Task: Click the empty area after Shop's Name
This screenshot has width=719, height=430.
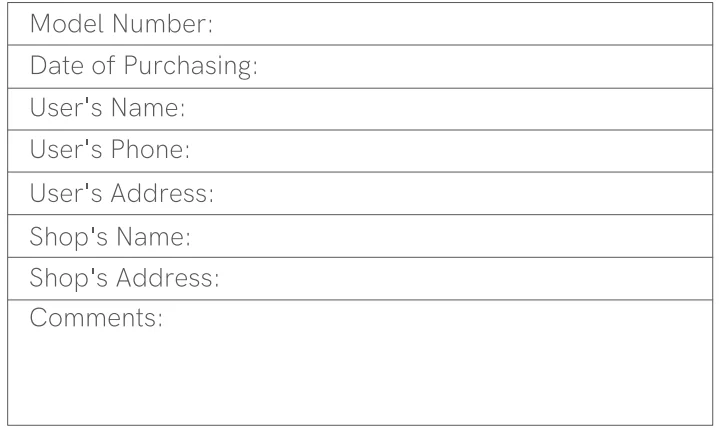Action: [x=450, y=236]
